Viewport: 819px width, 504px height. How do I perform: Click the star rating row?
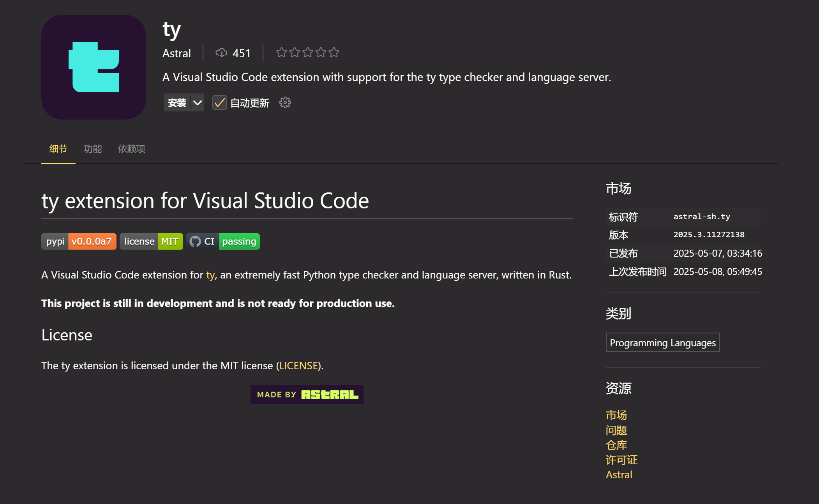point(308,52)
